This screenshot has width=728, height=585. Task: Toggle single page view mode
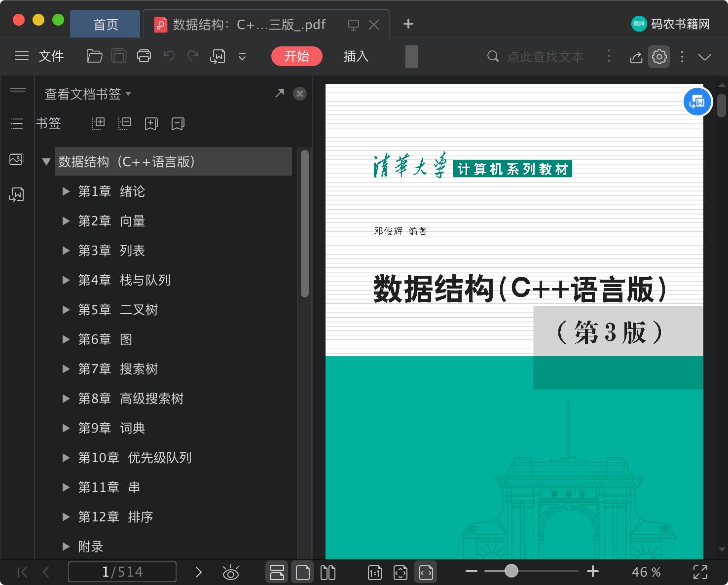302,572
